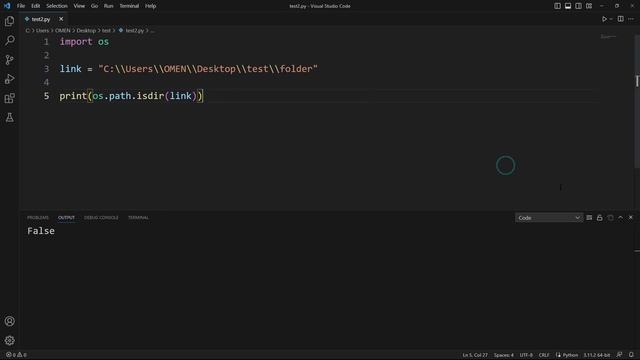The height and width of the screenshot is (360, 640).
Task: Click OMEN in the breadcrumb path
Action: (62, 31)
